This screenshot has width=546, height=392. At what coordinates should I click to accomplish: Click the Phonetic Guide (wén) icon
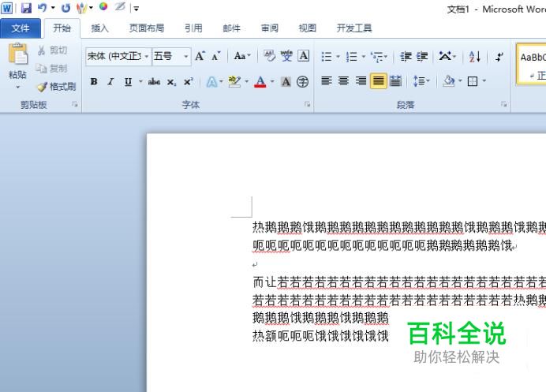point(286,56)
